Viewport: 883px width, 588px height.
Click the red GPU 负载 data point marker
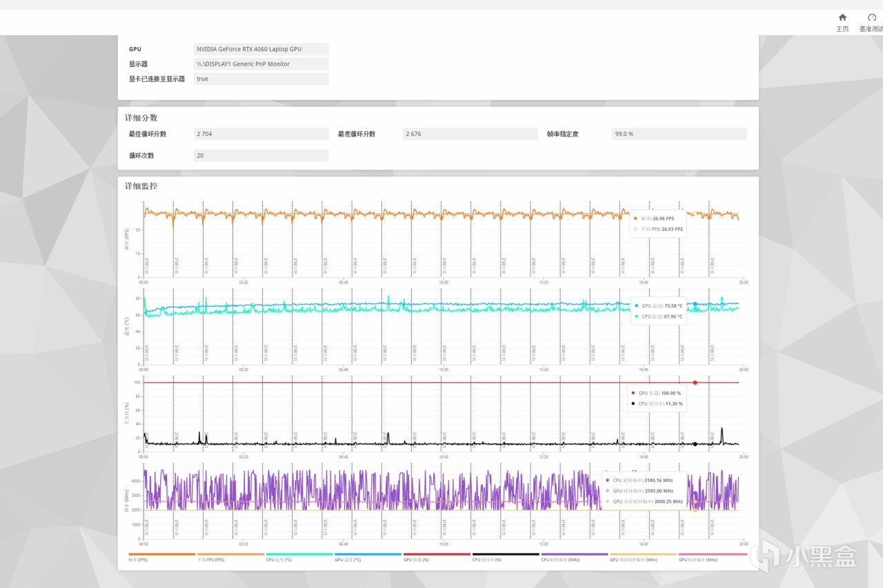[x=695, y=383]
